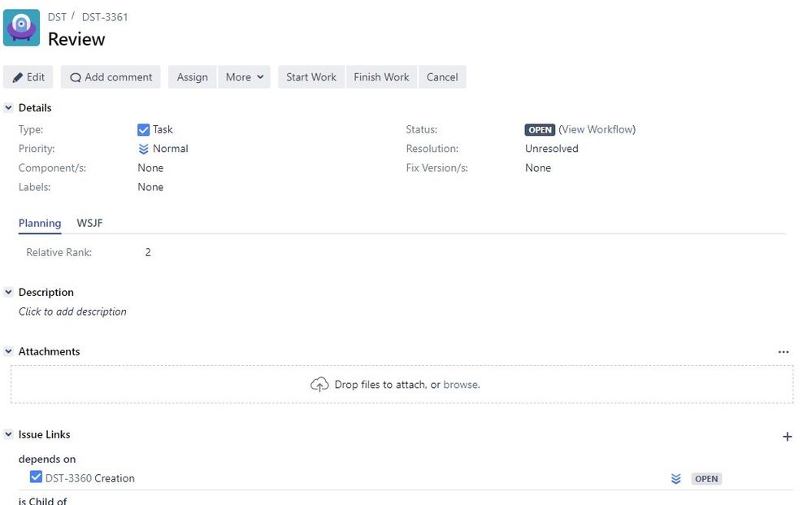Click the OPEN status badge on DST-3360 row
The height and width of the screenshot is (505, 812).
pos(706,479)
